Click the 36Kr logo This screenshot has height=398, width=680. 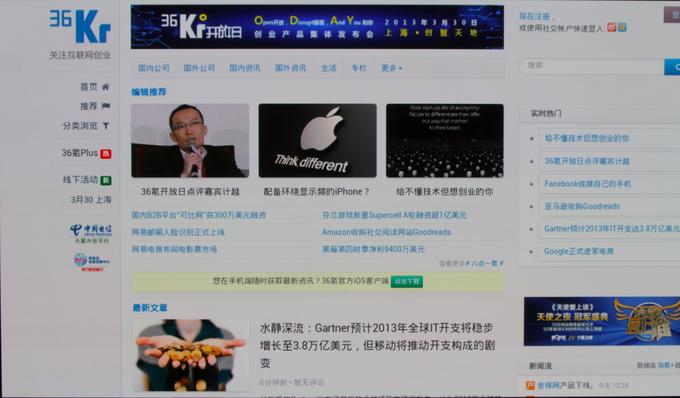tap(80, 26)
